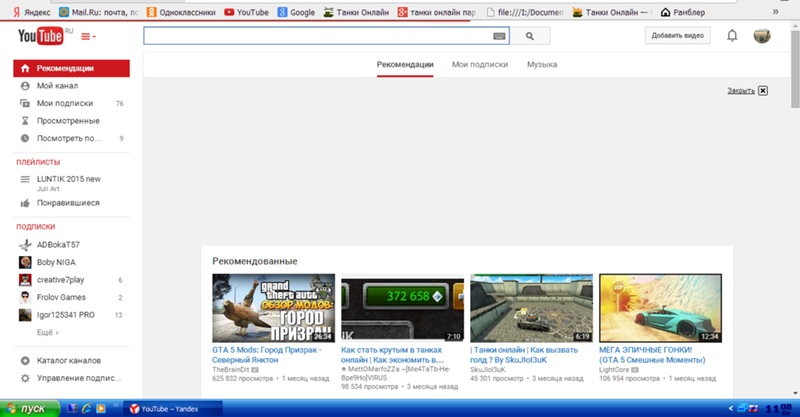Click the clock icon for watch later
This screenshot has width=800, height=417.
[x=25, y=138]
